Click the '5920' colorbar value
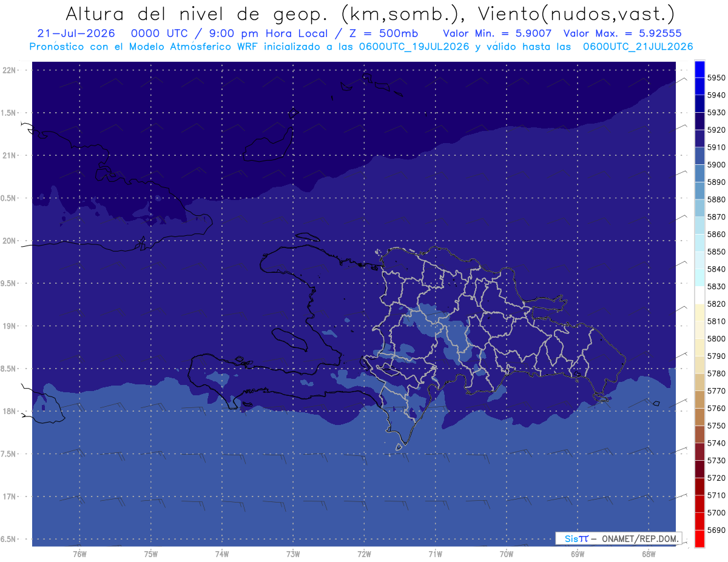This screenshot has height=562, width=728. point(716,130)
